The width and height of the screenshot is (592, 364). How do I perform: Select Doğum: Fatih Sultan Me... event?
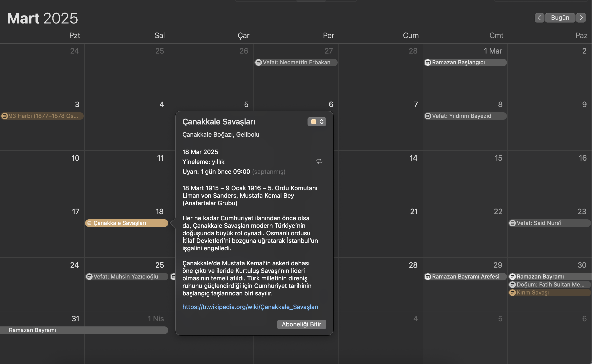550,285
